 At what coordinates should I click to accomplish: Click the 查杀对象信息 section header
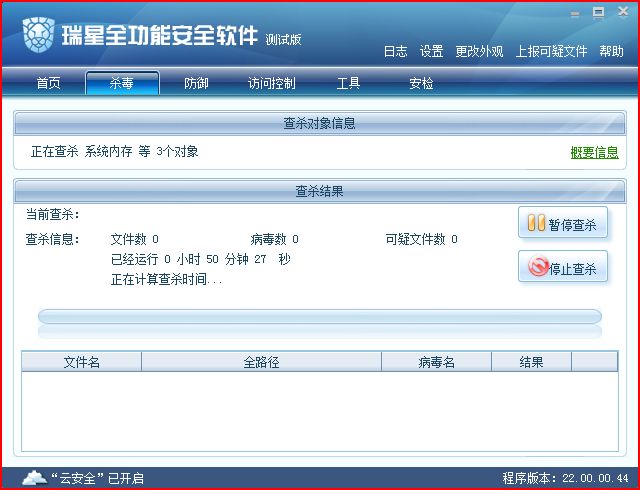(320, 123)
